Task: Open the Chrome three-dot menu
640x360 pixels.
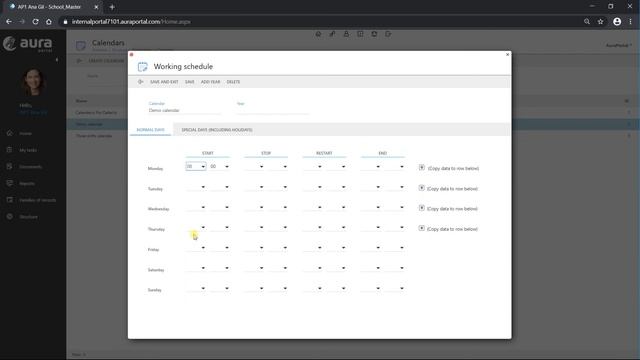Action: tap(631, 22)
